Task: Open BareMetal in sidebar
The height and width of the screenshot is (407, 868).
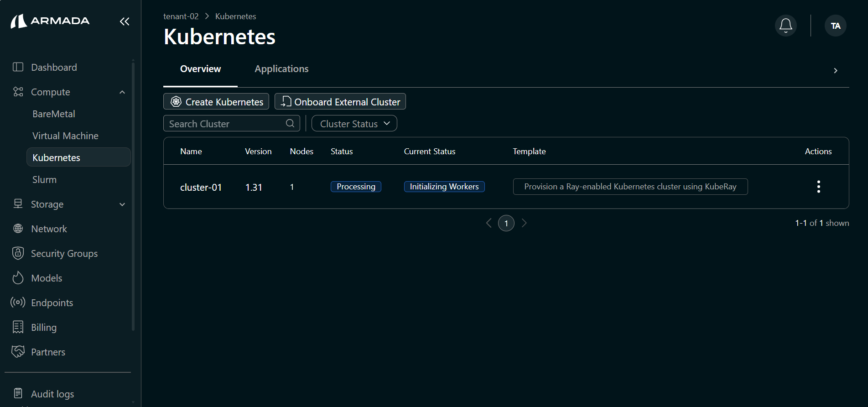Action: [x=54, y=114]
